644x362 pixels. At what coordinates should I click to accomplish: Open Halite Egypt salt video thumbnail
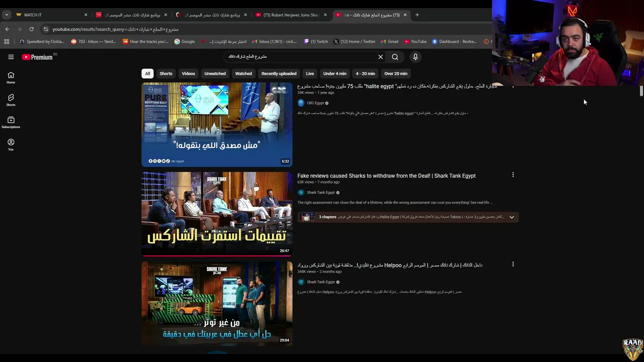click(x=217, y=125)
